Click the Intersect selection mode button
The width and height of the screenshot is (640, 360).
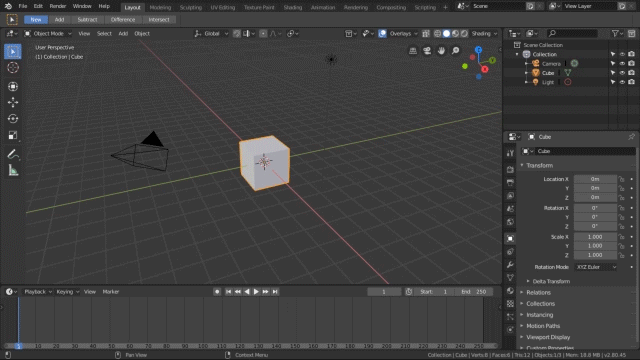point(159,20)
